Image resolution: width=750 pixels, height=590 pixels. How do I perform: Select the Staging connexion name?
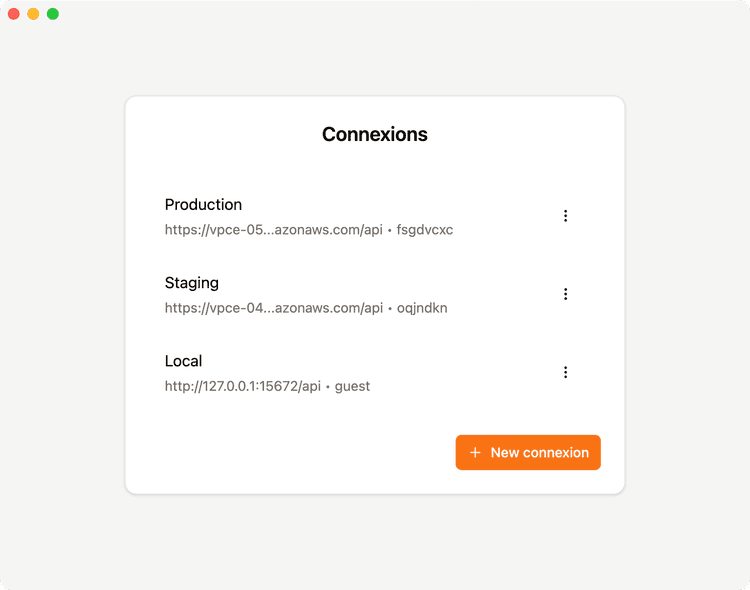pos(192,282)
